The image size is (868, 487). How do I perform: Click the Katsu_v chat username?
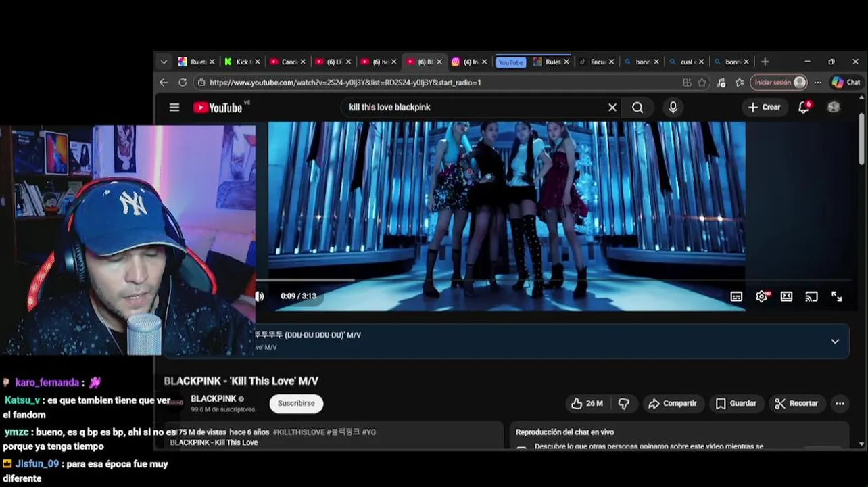coord(22,400)
